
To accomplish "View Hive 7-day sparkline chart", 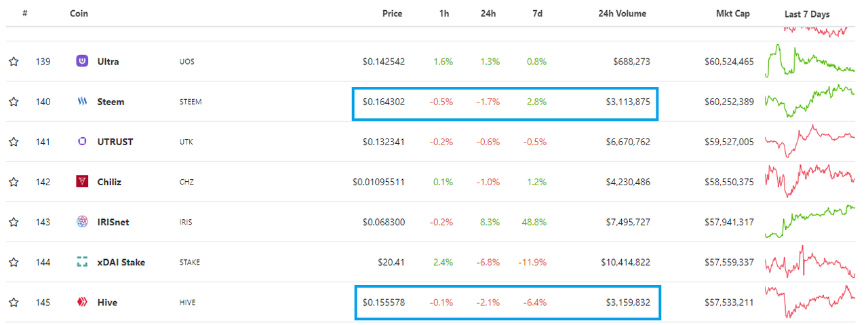I will 810,301.
